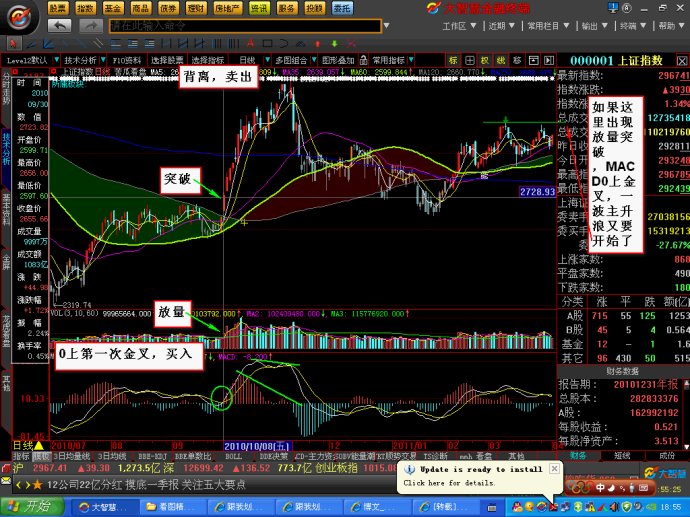Screen dimensions: 690x517
Task: Select the arc drawing tool
Action: (283, 44)
